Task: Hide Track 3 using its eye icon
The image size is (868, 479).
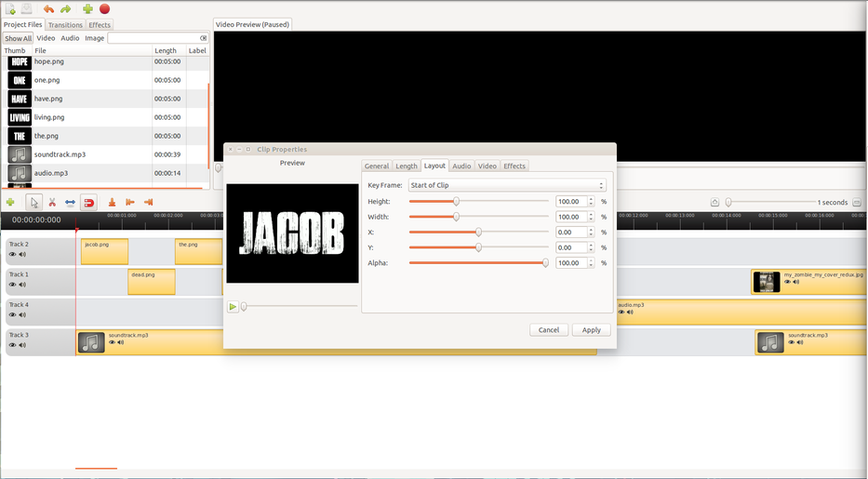Action: pos(12,345)
